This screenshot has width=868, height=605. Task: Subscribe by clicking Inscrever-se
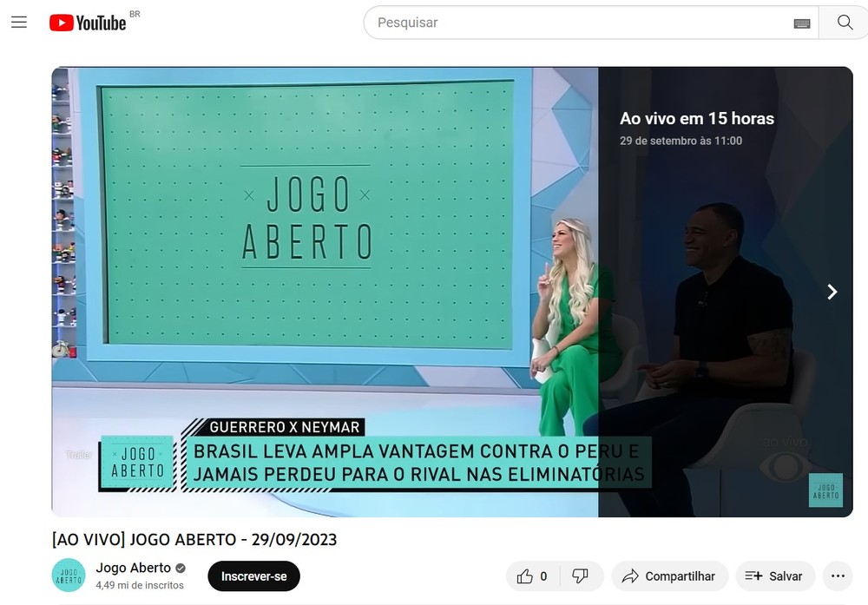[253, 575]
